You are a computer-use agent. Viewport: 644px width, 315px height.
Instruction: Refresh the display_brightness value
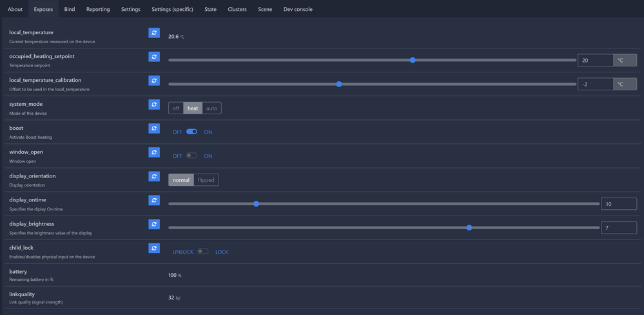pos(154,224)
